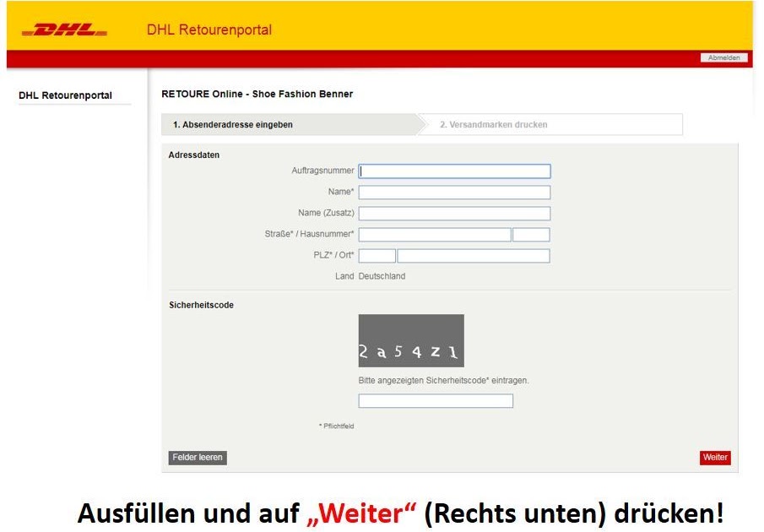The image size is (764, 532).
Task: Click the Deutschland country value
Action: tap(382, 276)
